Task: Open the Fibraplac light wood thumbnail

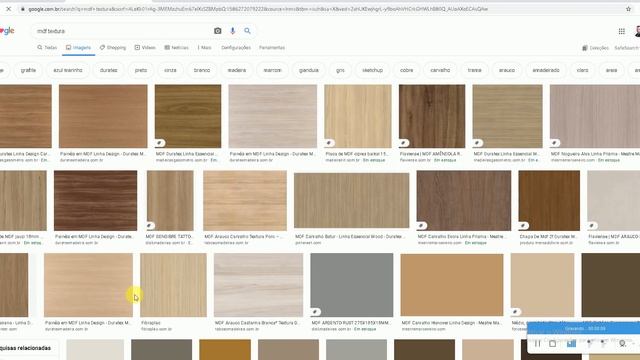Action: pos(173,285)
